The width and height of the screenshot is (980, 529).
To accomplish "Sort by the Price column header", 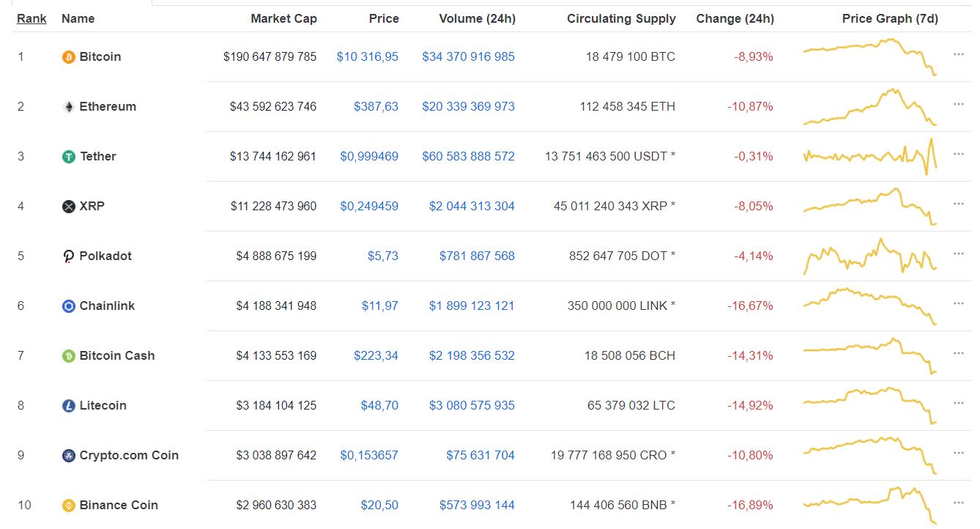I will 384,18.
